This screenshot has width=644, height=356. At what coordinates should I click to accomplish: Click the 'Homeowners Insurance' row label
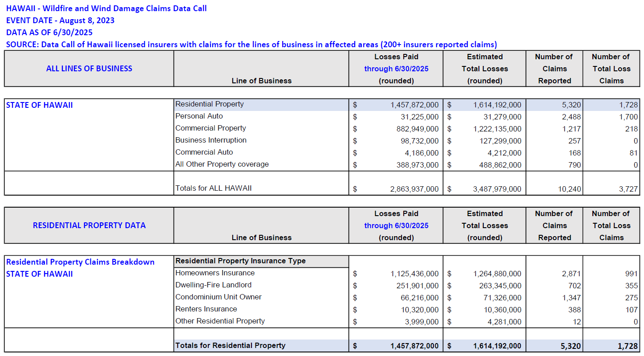(215, 273)
